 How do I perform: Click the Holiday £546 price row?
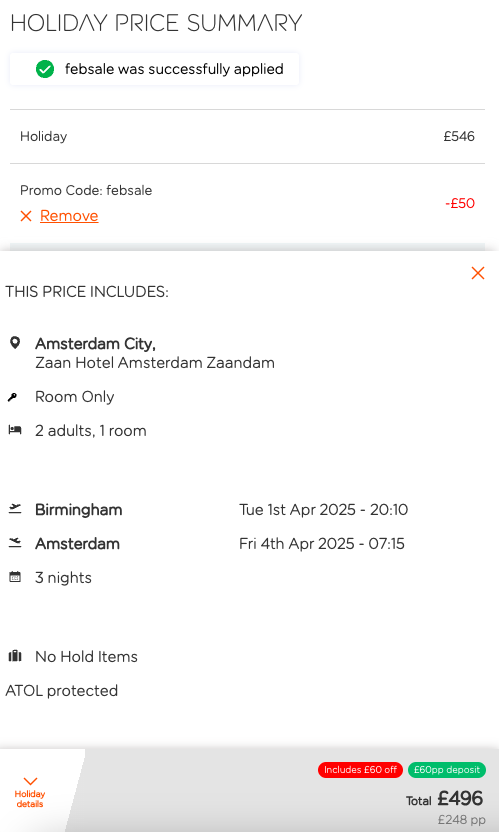pyautogui.click(x=247, y=136)
